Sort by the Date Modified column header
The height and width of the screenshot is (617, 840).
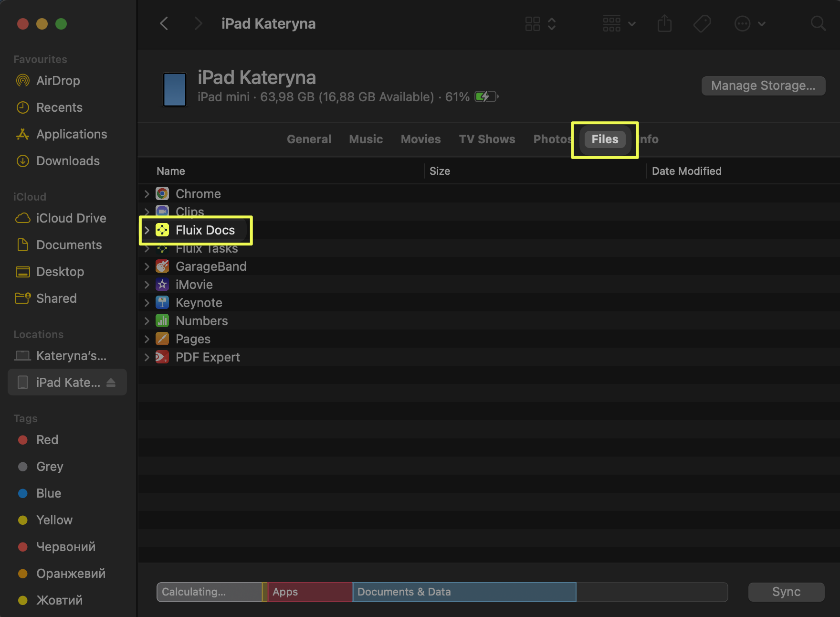tap(686, 171)
